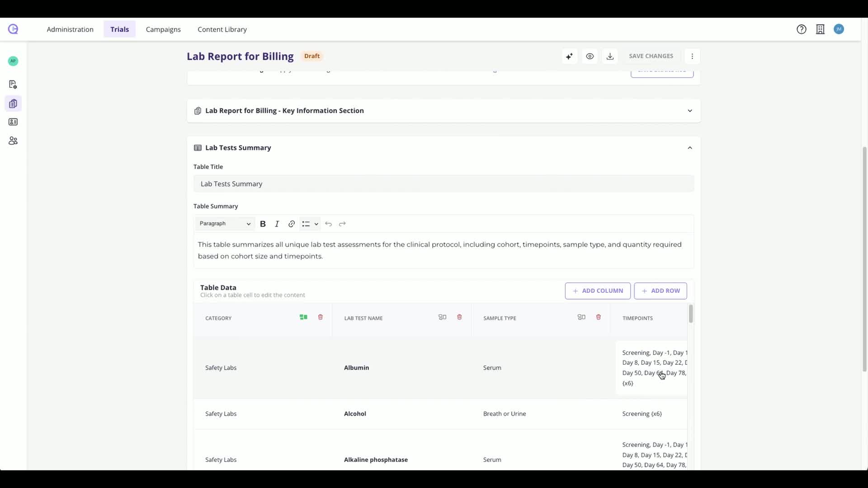This screenshot has height=488, width=868.
Task: Delete the Category column via trash icon
Action: (321, 317)
